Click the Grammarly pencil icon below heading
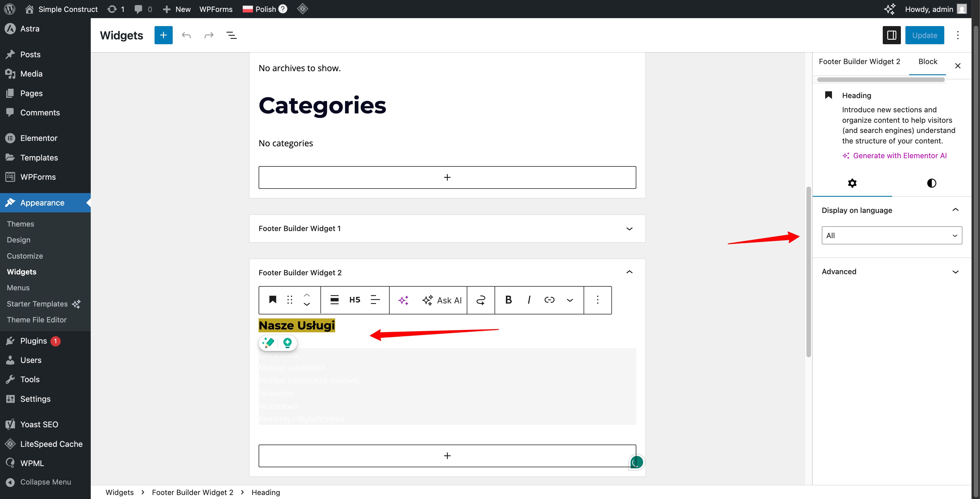980x499 pixels. 268,343
